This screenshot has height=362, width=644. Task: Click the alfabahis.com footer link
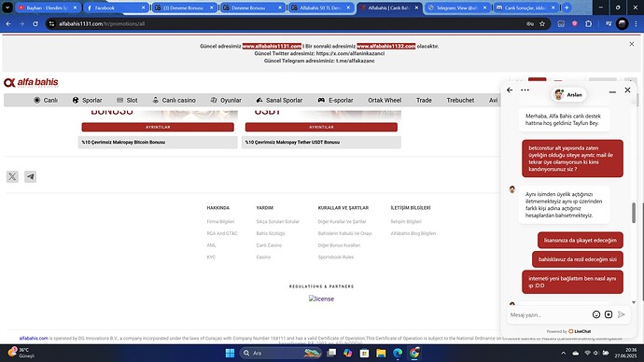click(34, 338)
